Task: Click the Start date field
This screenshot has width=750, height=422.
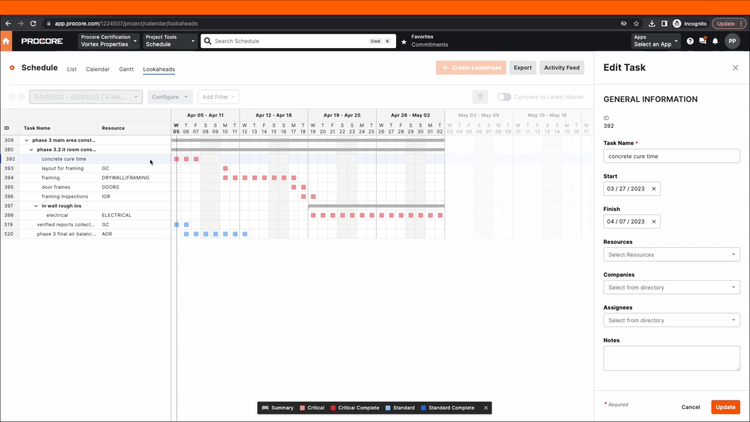Action: pos(631,189)
